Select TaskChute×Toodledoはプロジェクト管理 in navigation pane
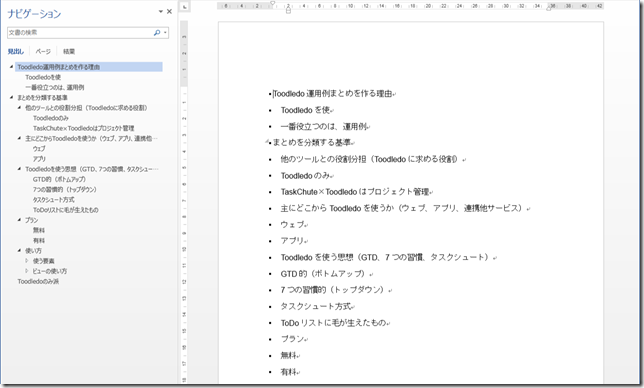 [84, 128]
